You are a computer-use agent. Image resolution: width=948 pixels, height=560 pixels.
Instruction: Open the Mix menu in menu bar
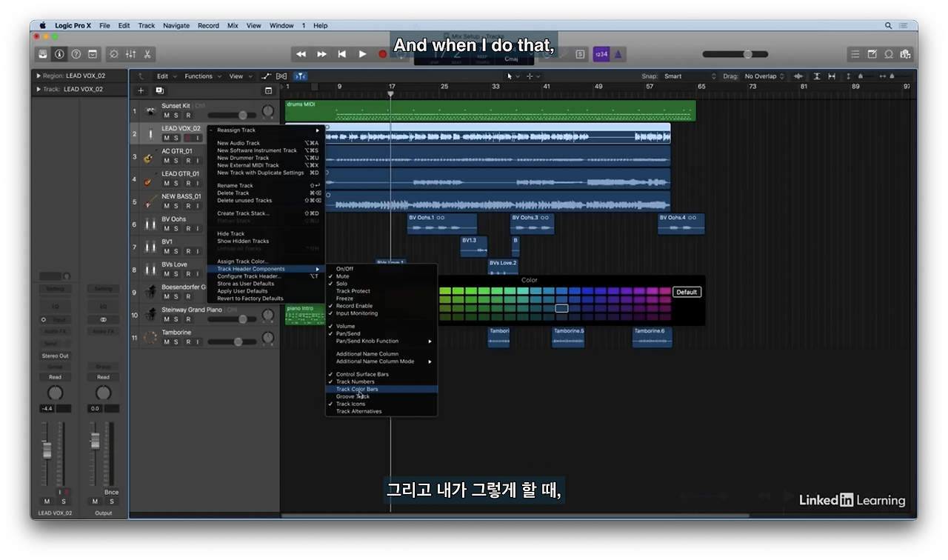pos(233,25)
